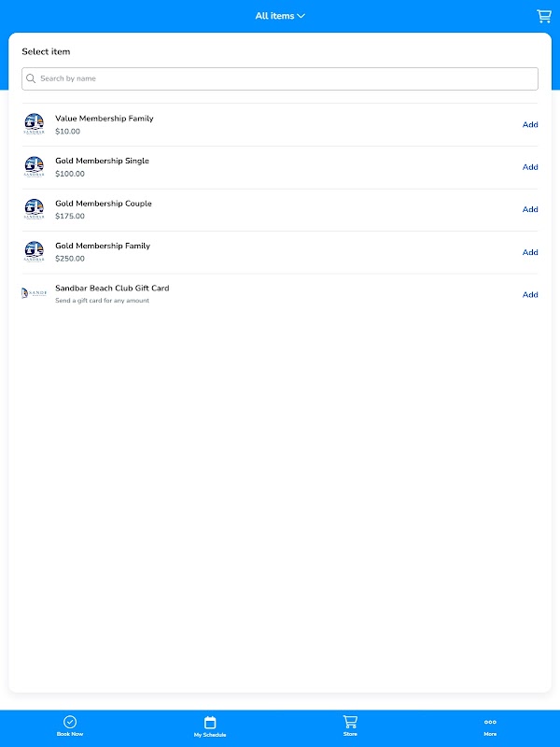
Task: Open the shopping cart icon at top right
Action: coord(543,16)
